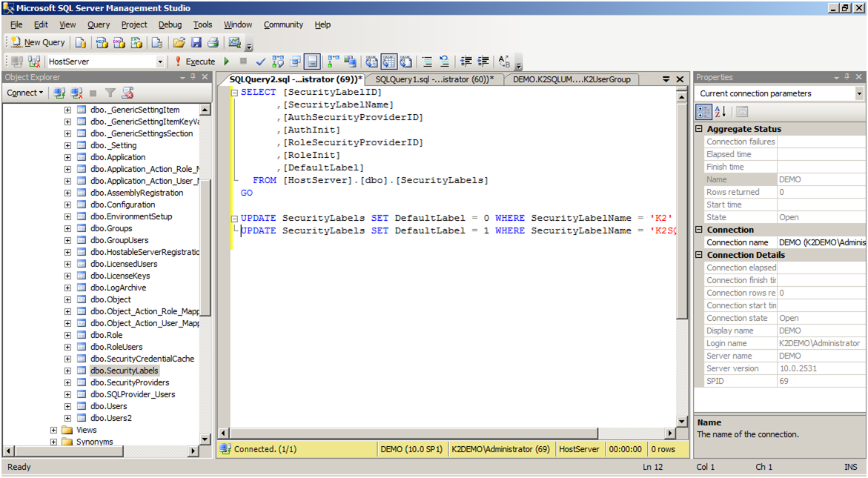Click the Parse checkmark icon in the toolbar
This screenshot has width=868, height=478.
point(260,62)
